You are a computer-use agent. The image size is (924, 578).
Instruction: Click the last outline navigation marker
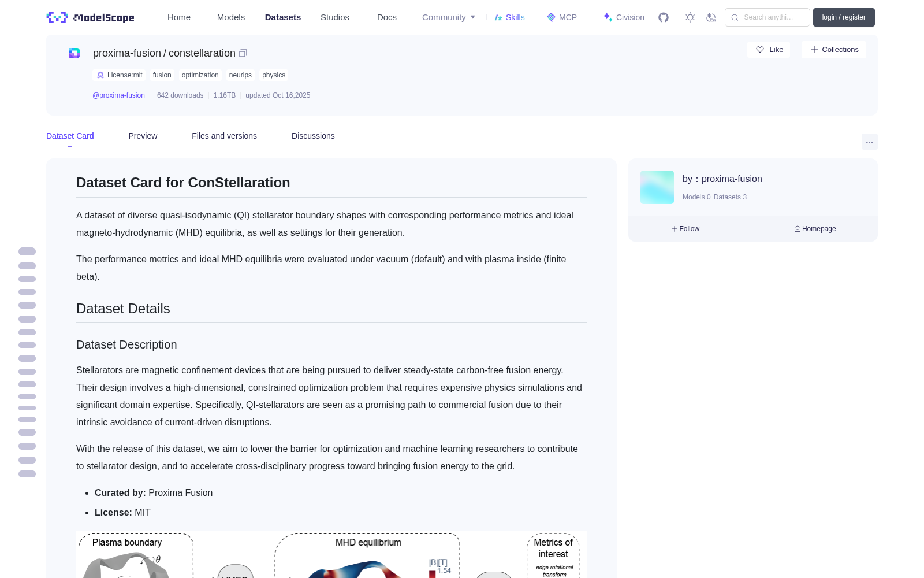[x=27, y=474]
